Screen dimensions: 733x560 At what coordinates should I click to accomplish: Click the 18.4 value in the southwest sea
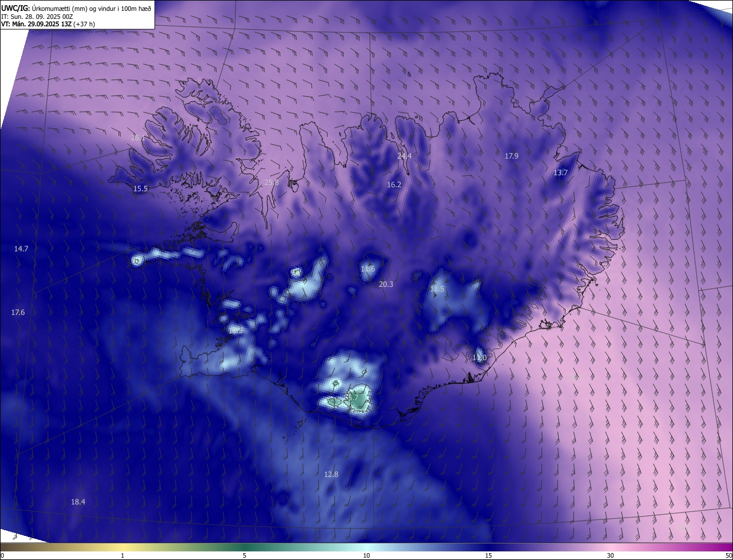pyautogui.click(x=78, y=502)
